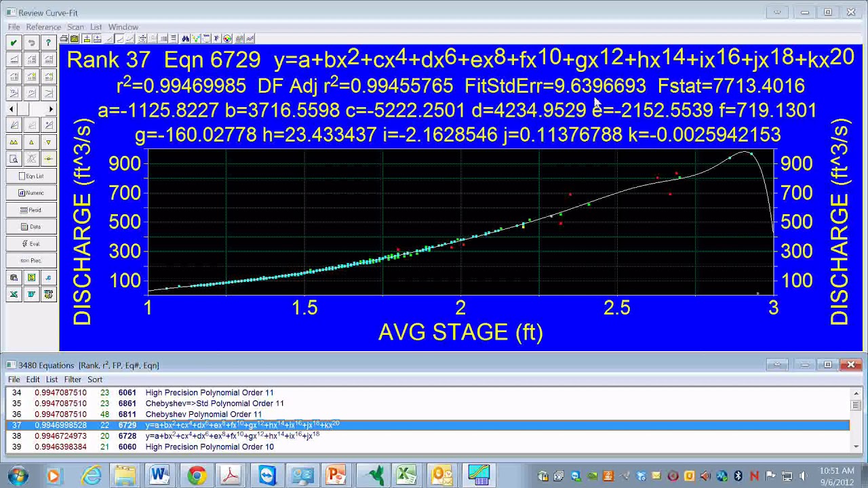The height and width of the screenshot is (488, 868).
Task: Open Excel from the taskbar
Action: 406,475
